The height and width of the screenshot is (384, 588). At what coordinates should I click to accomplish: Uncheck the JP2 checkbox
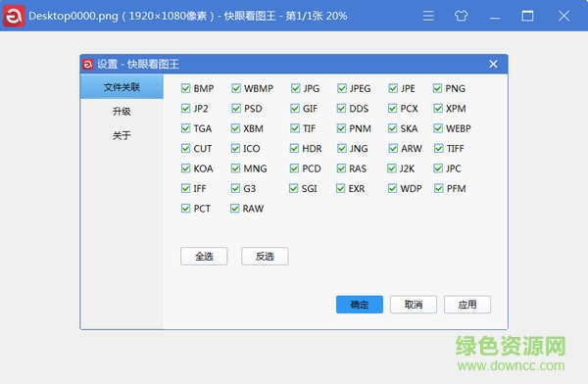[x=185, y=109]
